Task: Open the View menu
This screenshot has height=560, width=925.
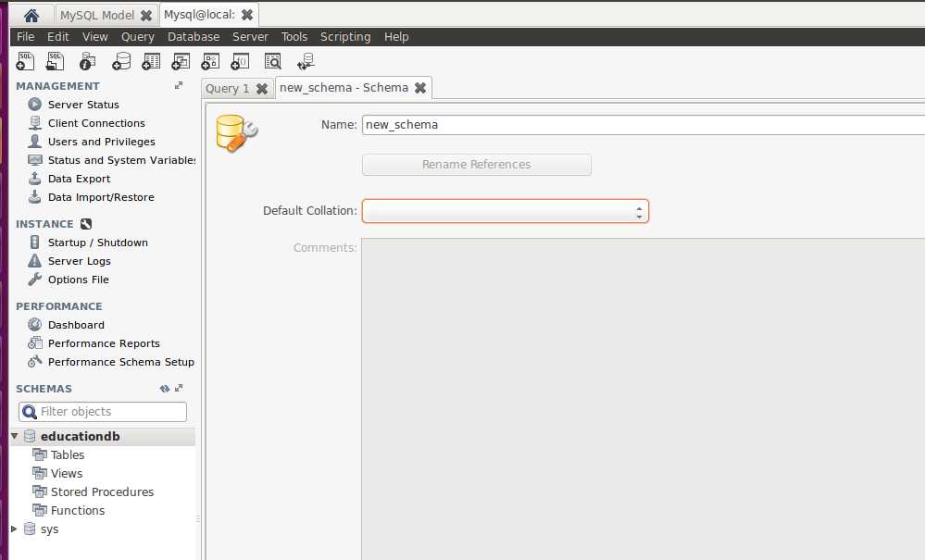Action: pos(95,36)
